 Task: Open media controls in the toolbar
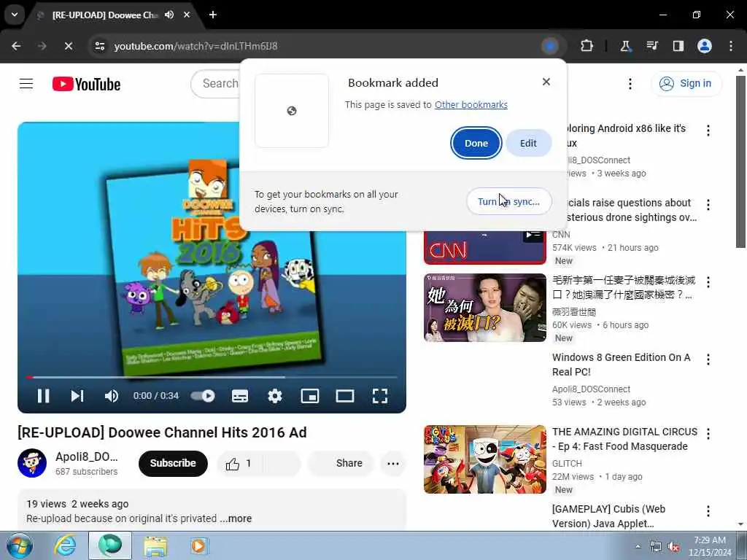point(651,46)
